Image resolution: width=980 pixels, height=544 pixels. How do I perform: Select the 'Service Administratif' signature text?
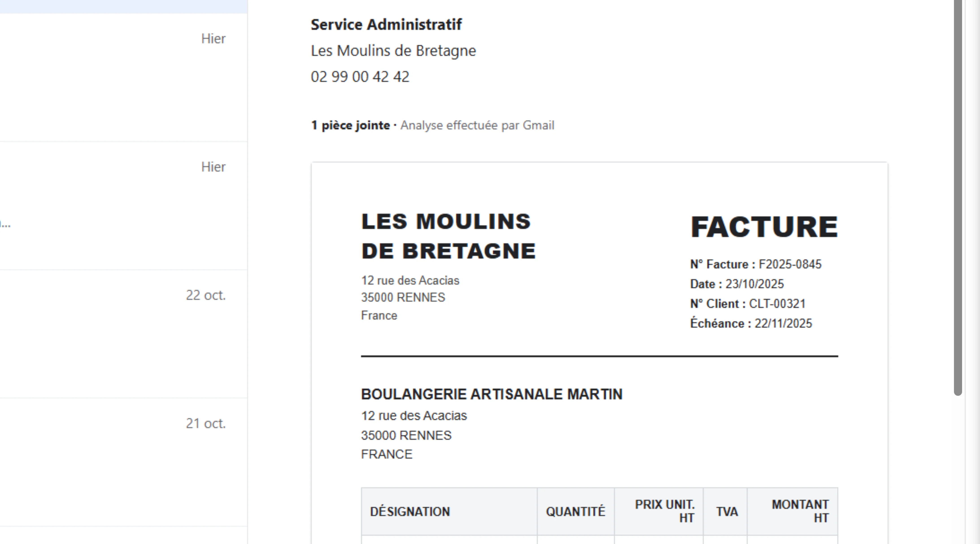tap(386, 25)
